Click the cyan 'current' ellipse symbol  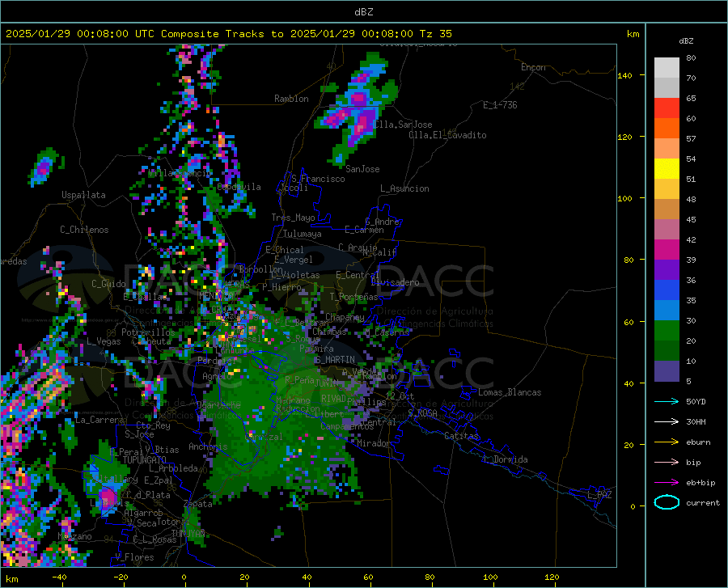pos(667,502)
